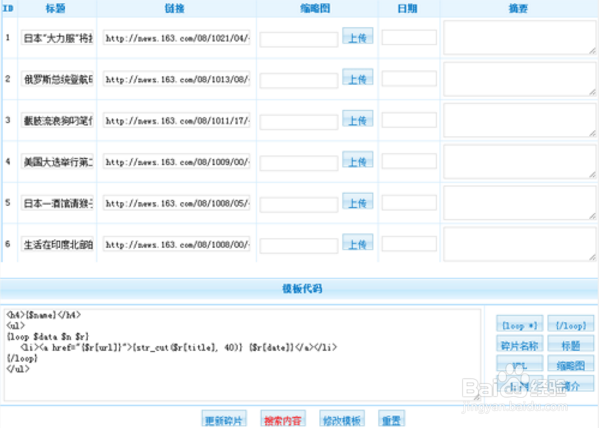
Task: Click the summary textarea in row 5
Action: (520, 203)
